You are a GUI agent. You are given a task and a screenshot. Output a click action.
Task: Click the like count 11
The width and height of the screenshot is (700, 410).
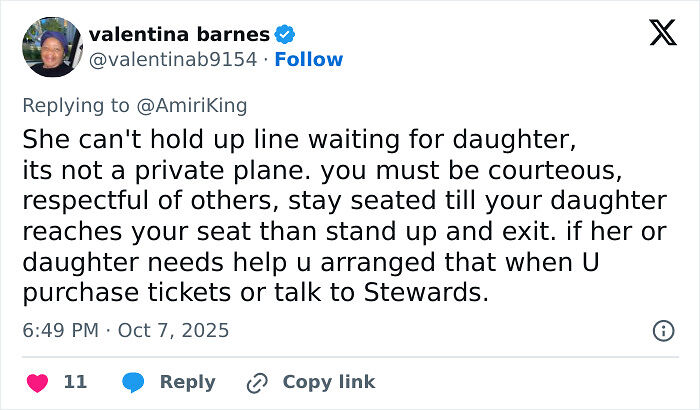[75, 382]
